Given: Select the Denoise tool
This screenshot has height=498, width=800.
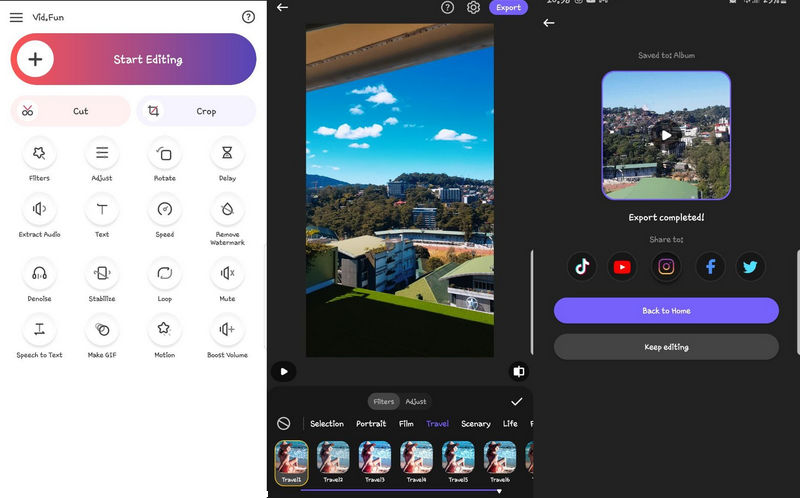Looking at the screenshot, I should pos(39,273).
